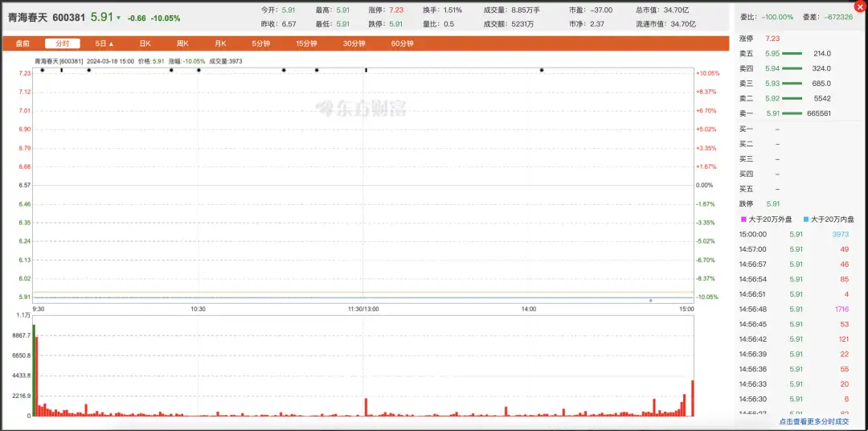Select the 分时 intraday tab

pyautogui.click(x=63, y=43)
